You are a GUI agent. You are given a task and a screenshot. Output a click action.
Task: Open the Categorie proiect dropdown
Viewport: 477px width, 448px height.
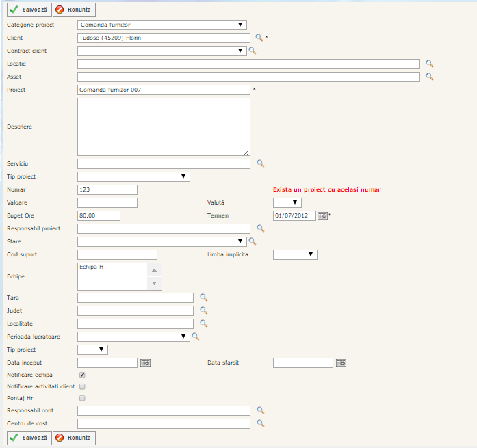pos(162,25)
